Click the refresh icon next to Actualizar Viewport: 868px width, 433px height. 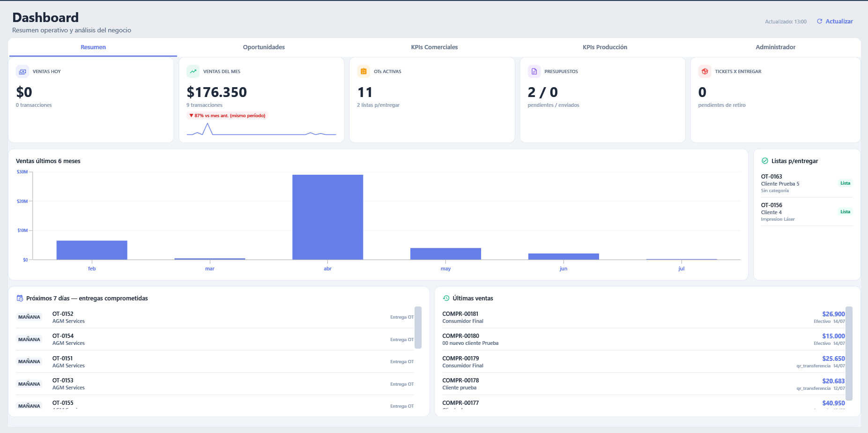(819, 21)
